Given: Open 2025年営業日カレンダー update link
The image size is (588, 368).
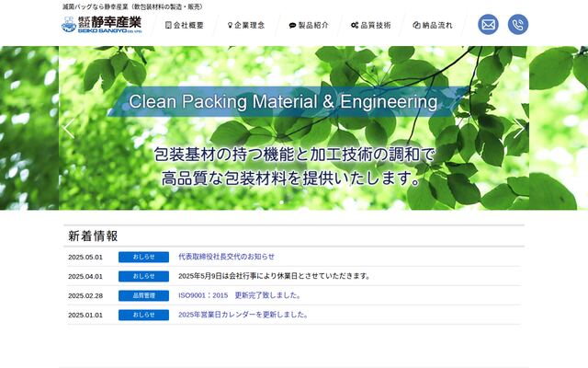Looking at the screenshot, I should (243, 315).
